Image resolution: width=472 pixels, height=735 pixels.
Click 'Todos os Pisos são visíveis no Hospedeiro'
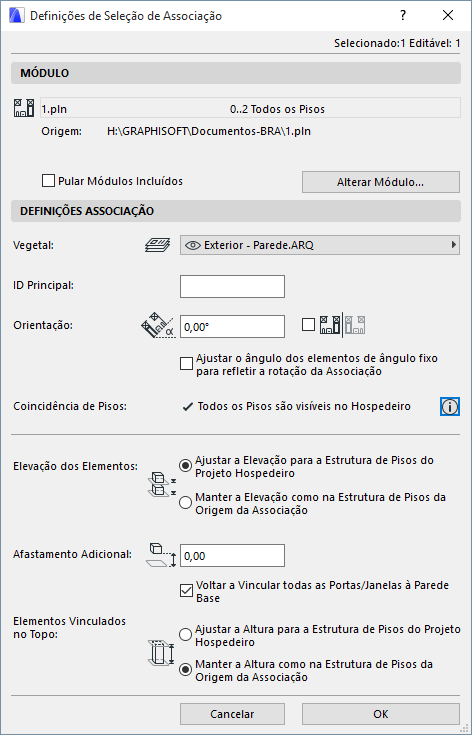[x=304, y=406]
